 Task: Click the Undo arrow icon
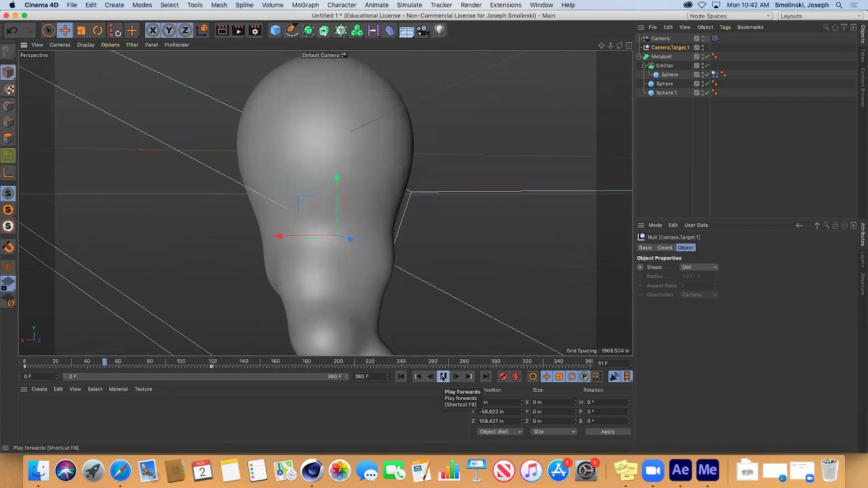point(12,30)
